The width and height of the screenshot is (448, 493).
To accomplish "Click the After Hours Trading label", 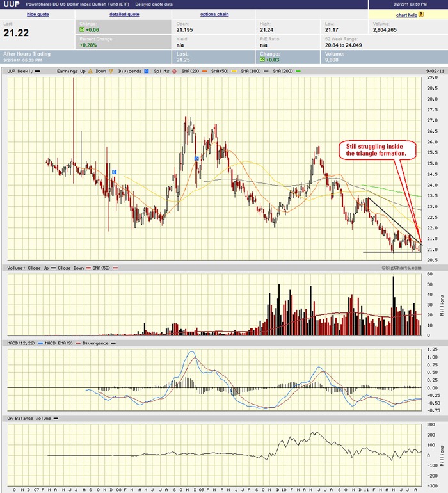I will click(27, 54).
